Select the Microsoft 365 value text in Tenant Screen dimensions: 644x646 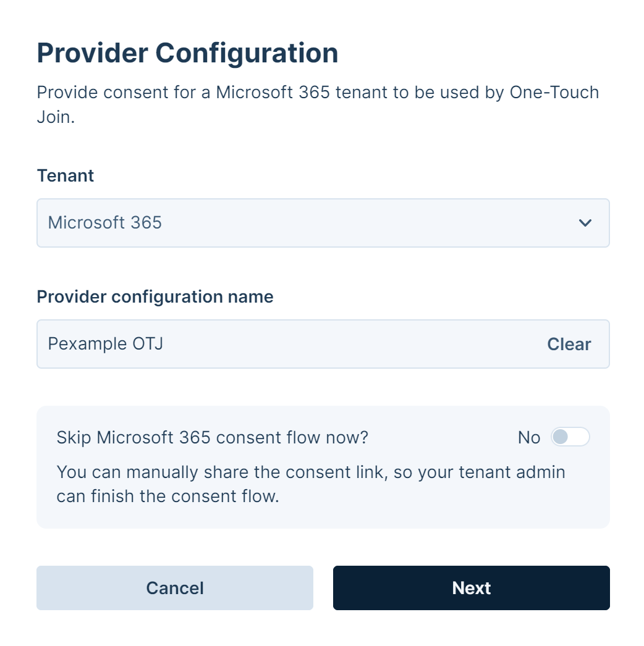coord(105,223)
